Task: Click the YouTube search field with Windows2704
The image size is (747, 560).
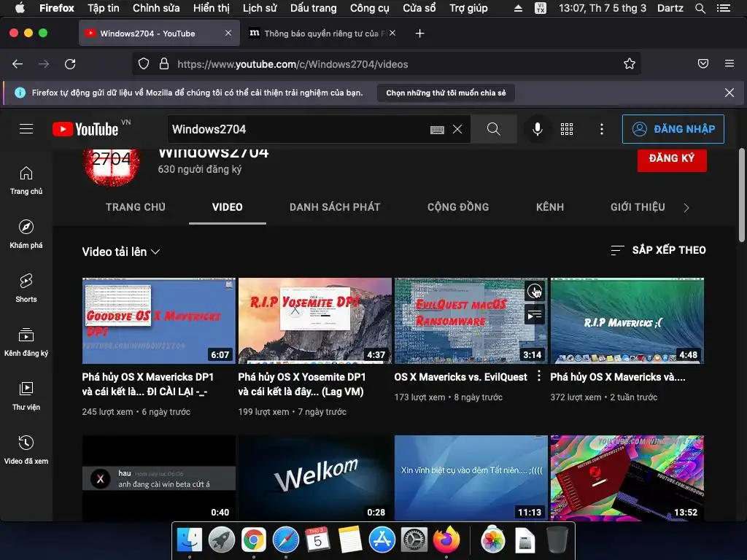Action: tap(298, 129)
